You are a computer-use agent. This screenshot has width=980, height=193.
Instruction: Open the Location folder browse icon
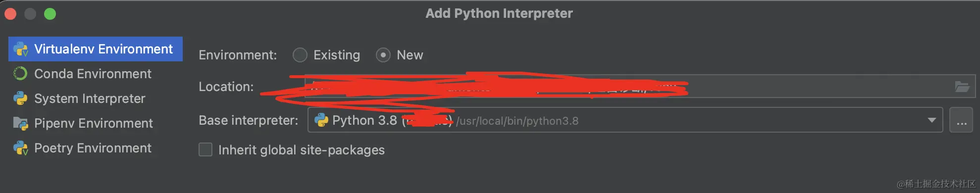click(962, 87)
